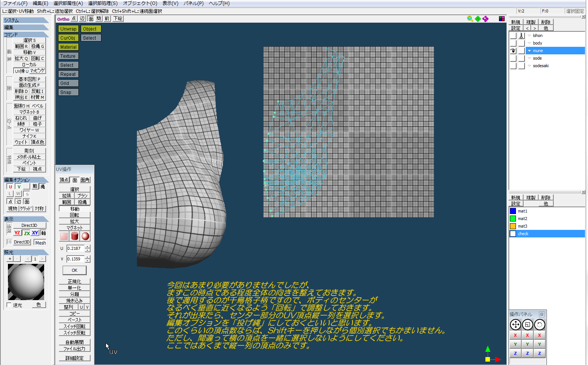
Task: Expand the body object tree triangle
Action: [529, 43]
